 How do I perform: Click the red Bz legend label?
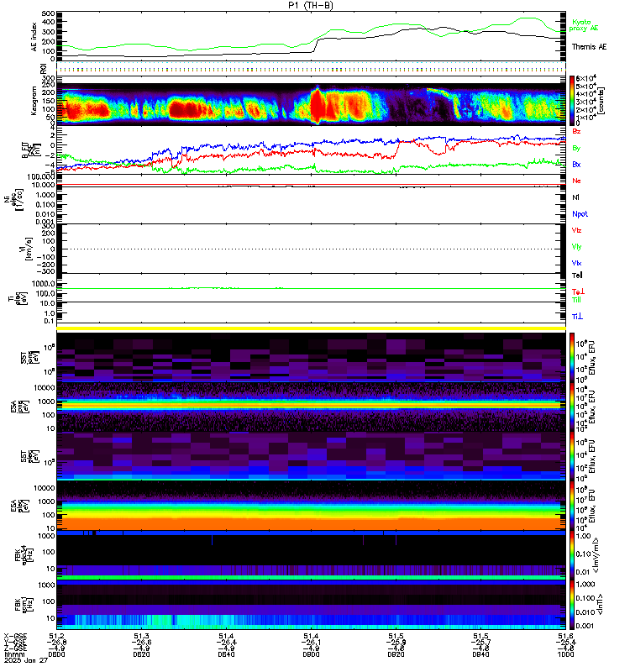(576, 131)
